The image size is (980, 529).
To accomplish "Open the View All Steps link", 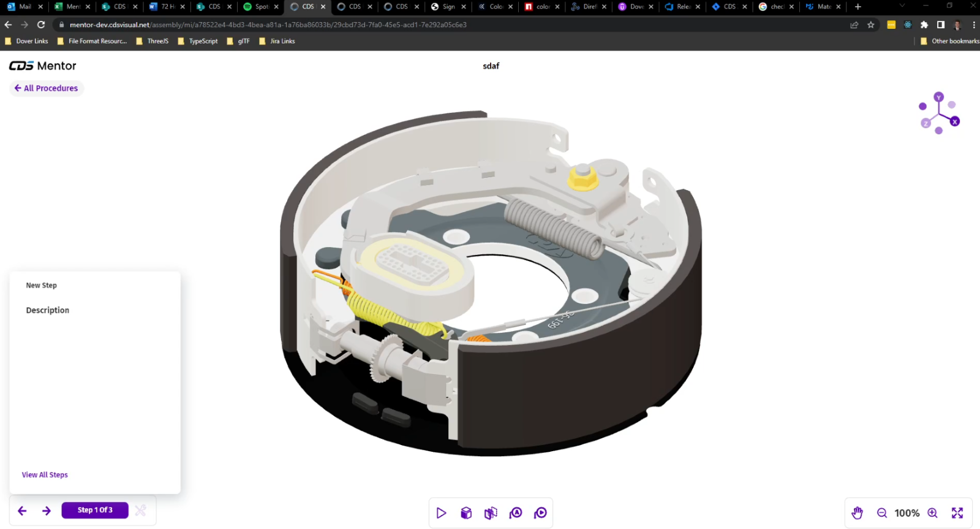I will (x=45, y=475).
